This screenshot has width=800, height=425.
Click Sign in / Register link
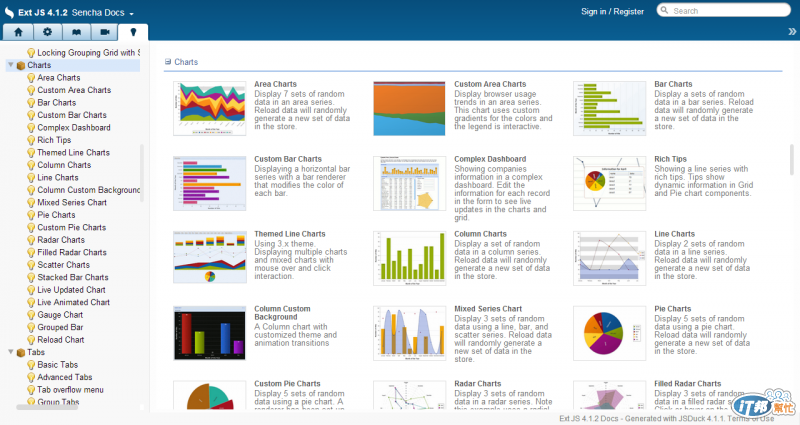tap(612, 11)
